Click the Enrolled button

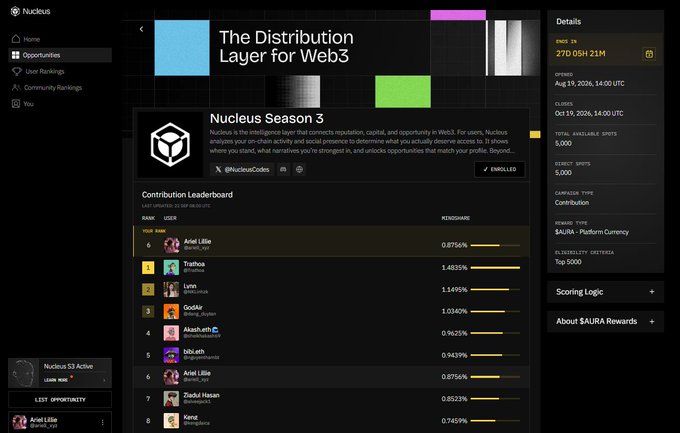point(500,169)
